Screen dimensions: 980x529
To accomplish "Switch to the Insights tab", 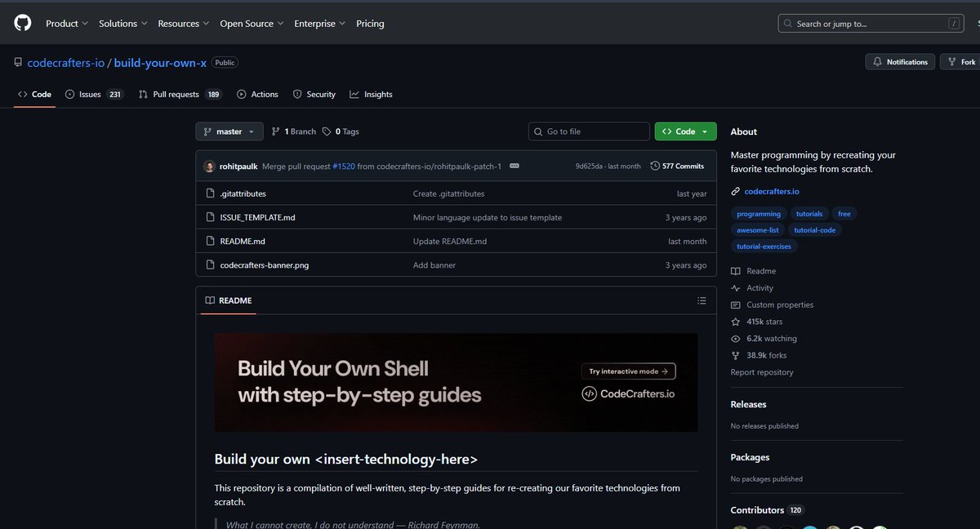I will tap(371, 95).
